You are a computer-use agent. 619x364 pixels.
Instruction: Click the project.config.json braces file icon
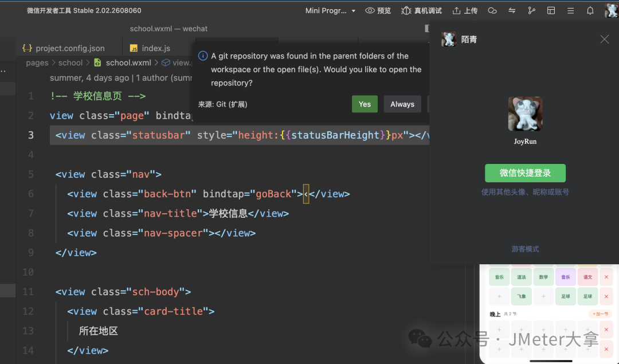(x=28, y=48)
